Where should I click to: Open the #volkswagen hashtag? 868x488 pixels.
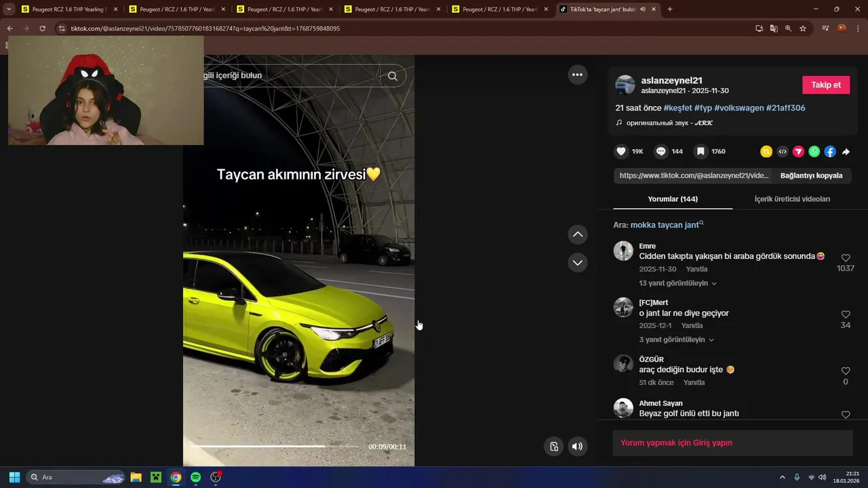pos(738,108)
